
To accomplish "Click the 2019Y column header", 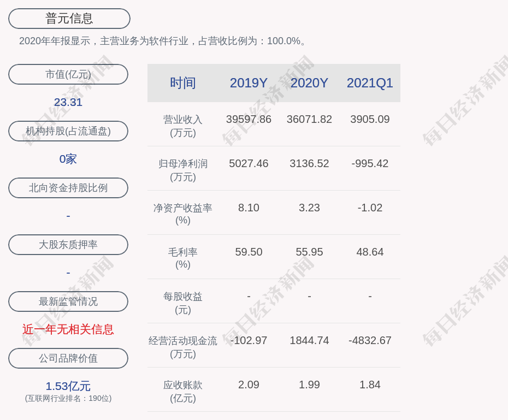I will click(249, 83).
